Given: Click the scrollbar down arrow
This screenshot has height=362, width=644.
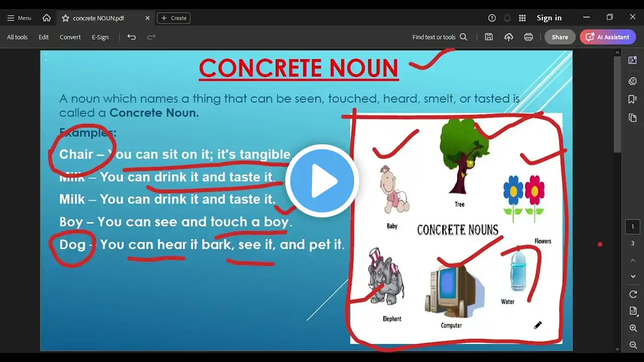Looking at the screenshot, I should tap(618, 349).
